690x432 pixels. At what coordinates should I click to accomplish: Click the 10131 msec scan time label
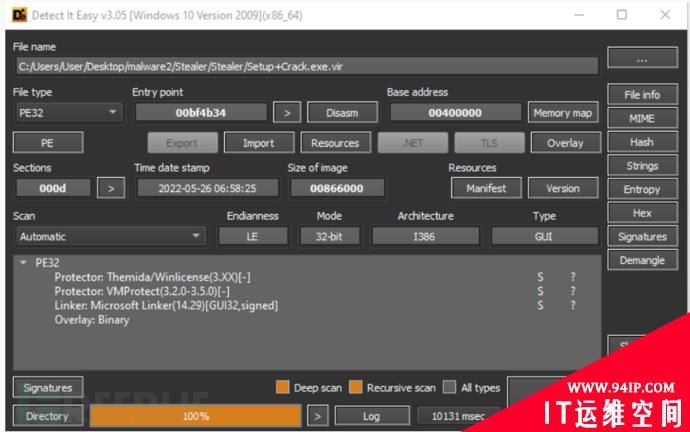point(458,416)
